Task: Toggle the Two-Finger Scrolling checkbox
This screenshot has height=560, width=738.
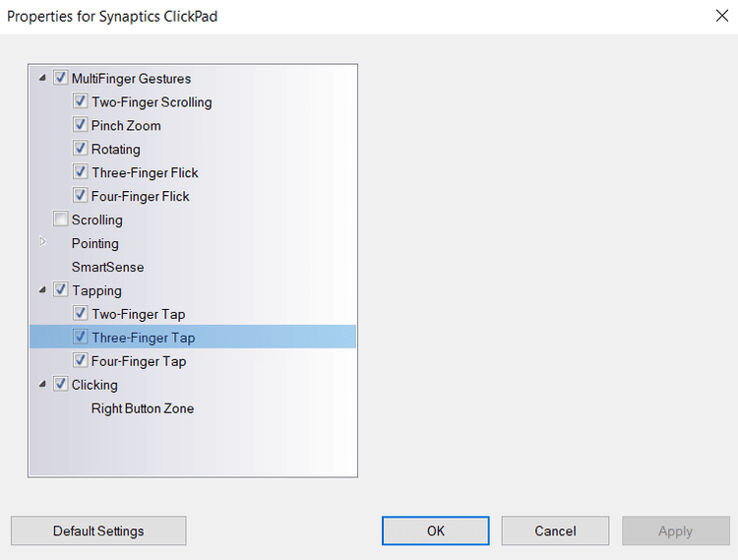Action: pyautogui.click(x=80, y=101)
